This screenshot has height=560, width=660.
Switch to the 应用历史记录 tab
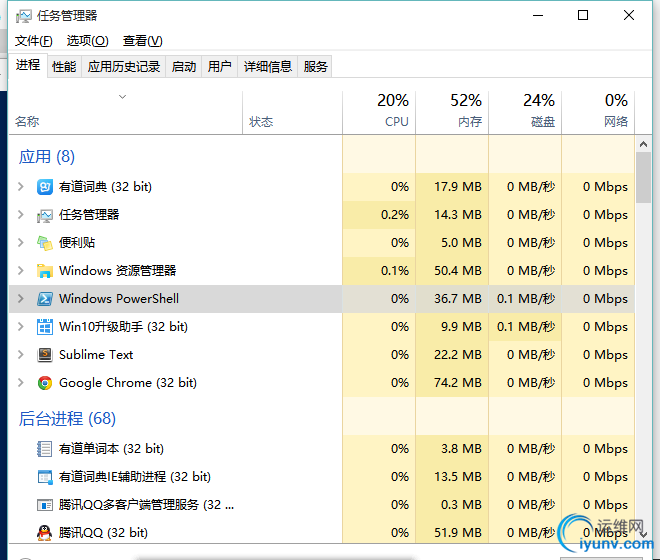(124, 67)
